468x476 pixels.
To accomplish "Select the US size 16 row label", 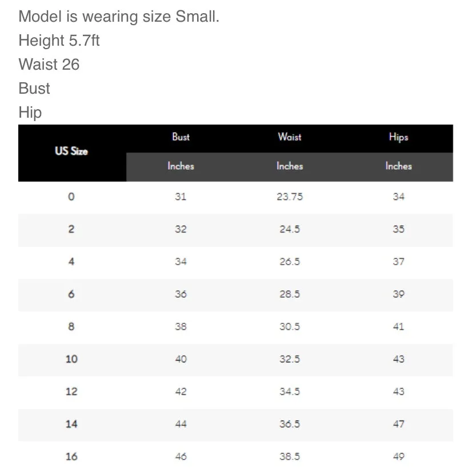I will (71, 457).
